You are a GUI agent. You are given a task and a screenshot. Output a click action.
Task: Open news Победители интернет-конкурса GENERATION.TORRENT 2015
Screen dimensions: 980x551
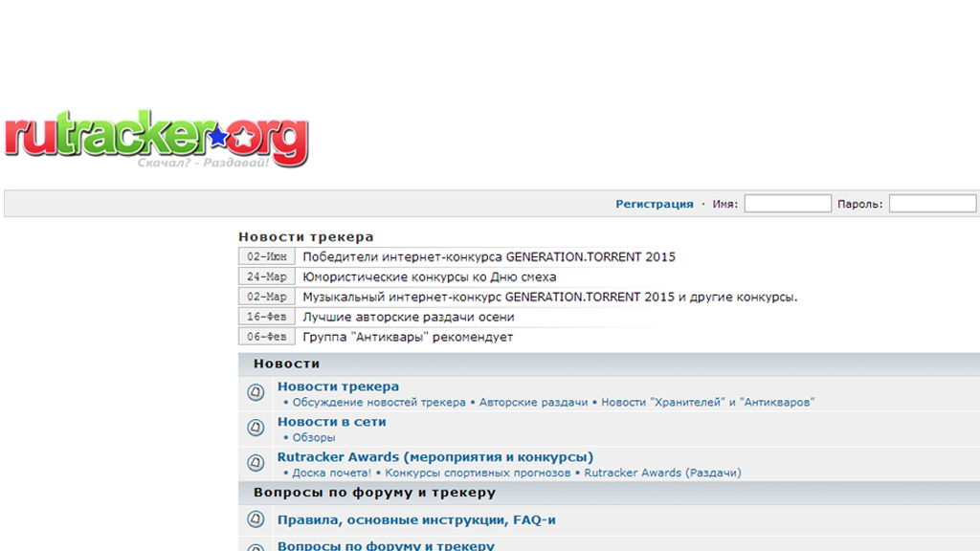489,256
